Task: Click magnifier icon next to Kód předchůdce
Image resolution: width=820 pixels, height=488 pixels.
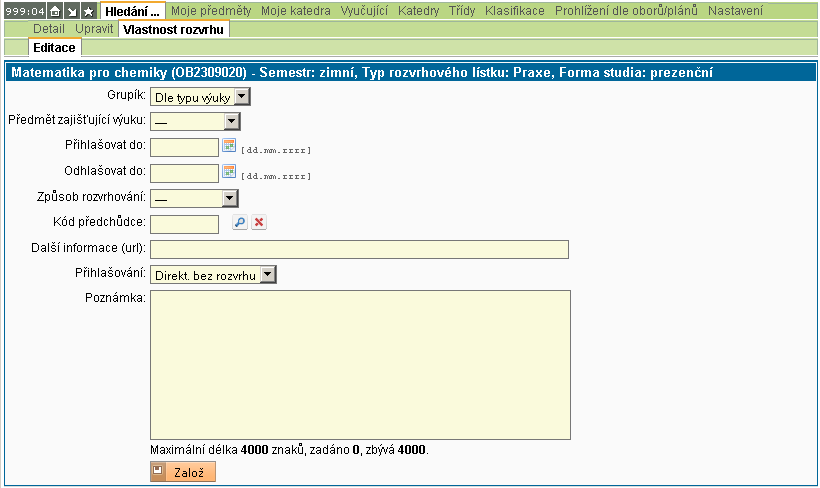Action: tap(240, 223)
